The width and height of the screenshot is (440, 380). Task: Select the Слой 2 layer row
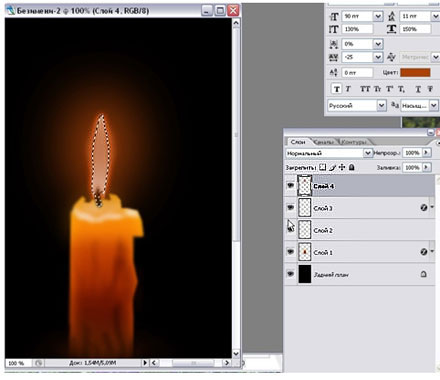point(359,230)
